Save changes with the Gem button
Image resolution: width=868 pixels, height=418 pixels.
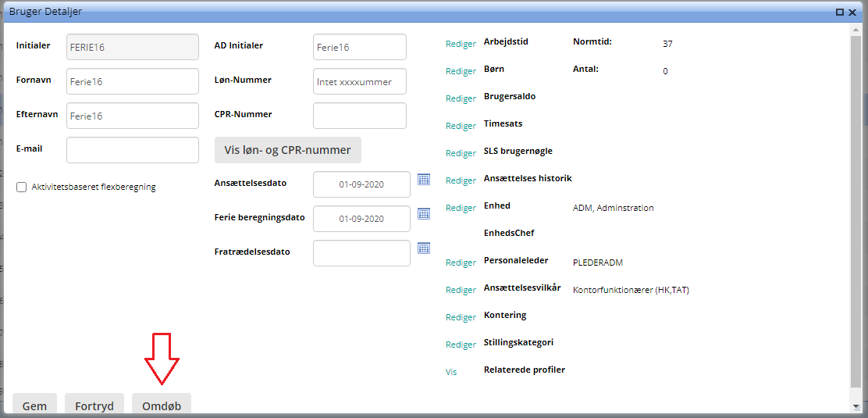34,405
